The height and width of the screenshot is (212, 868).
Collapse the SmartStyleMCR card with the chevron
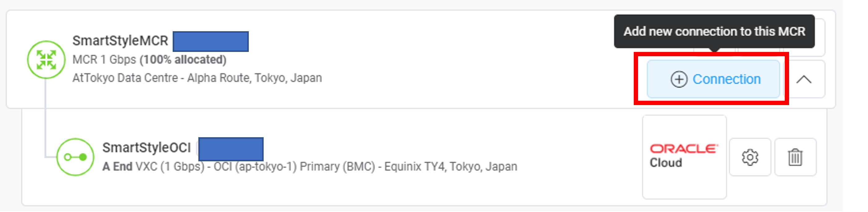[804, 79]
